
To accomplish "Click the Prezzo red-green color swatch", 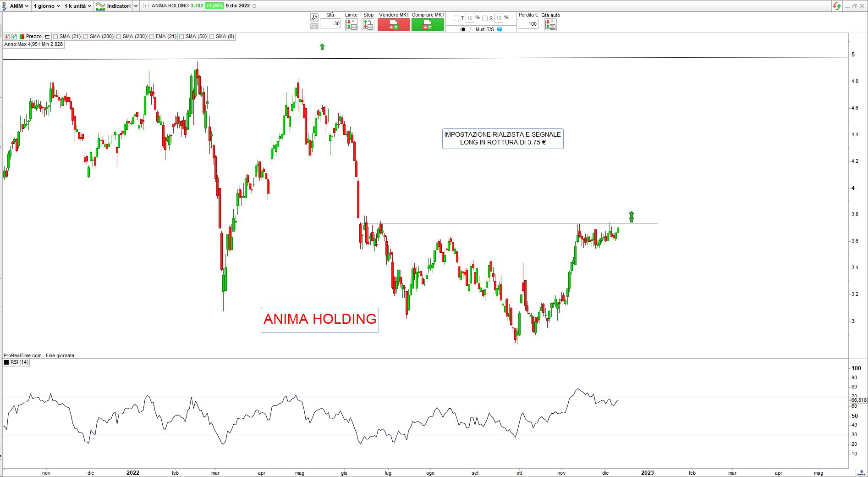I will coord(22,37).
